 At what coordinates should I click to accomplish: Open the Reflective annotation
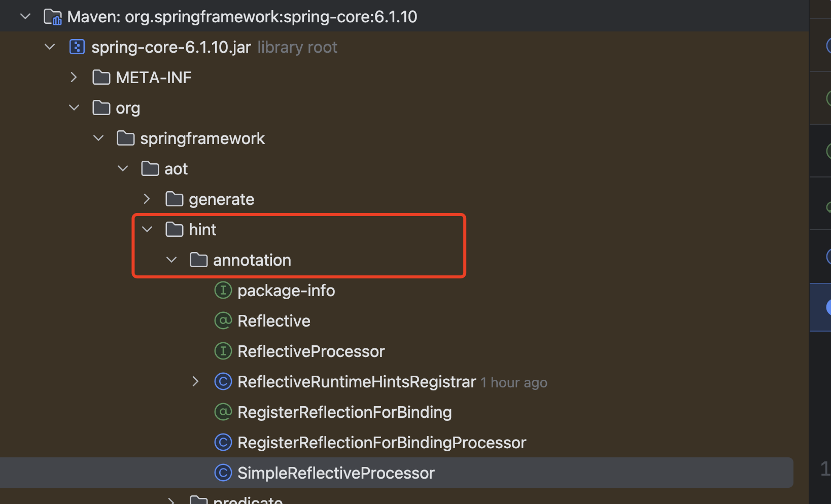[274, 321]
